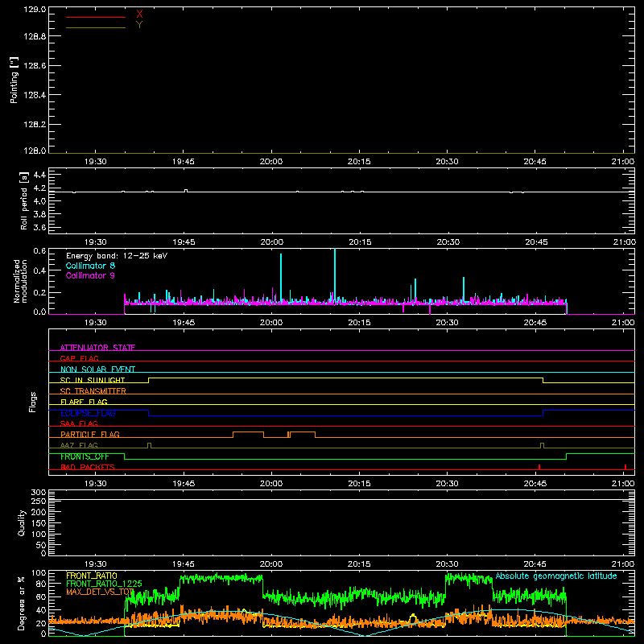Click the 128.6 tick label on Pointing axis
Viewport: 644px width, 644px height.
35,65
